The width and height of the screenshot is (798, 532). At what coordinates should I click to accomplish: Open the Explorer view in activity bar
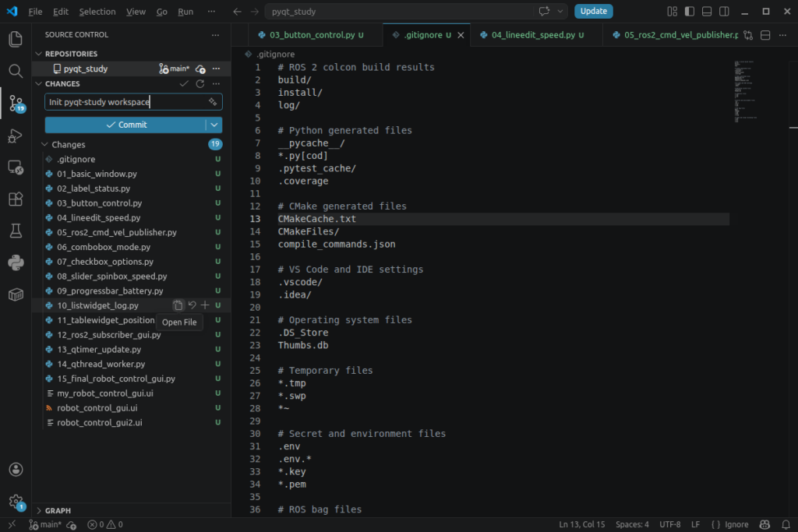coord(16,39)
